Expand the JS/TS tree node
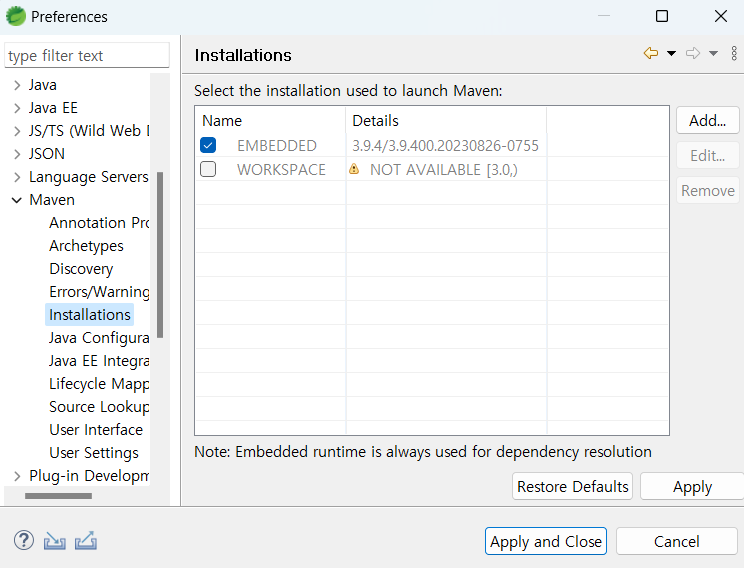This screenshot has height=568, width=744. (x=17, y=131)
